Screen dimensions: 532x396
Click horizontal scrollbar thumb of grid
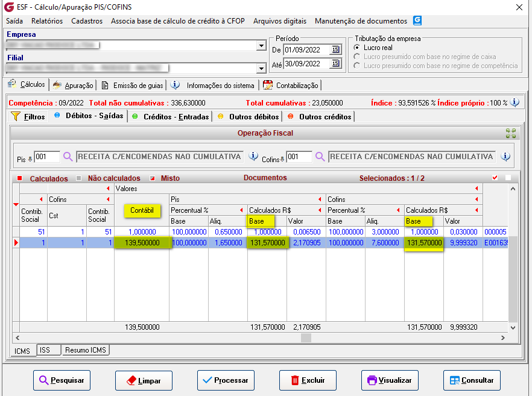click(x=306, y=338)
